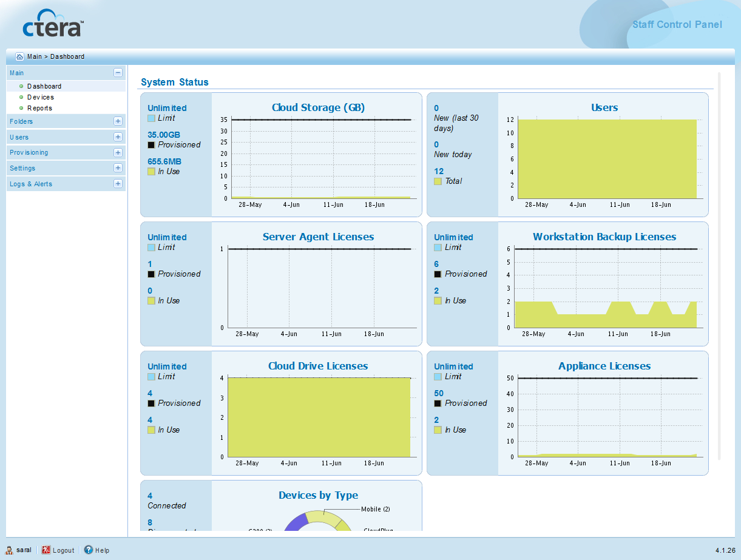The height and width of the screenshot is (560, 741).
Task: Click the System Status heading
Action: (175, 83)
